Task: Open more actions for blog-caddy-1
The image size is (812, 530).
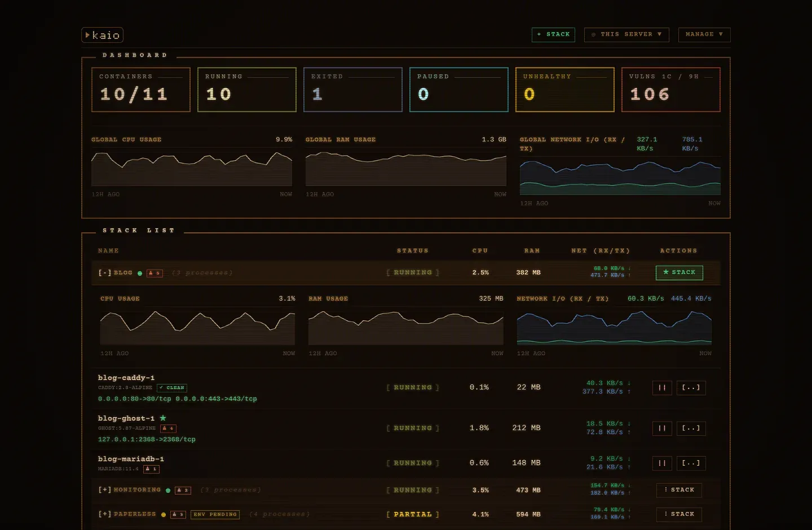Action: (691, 388)
